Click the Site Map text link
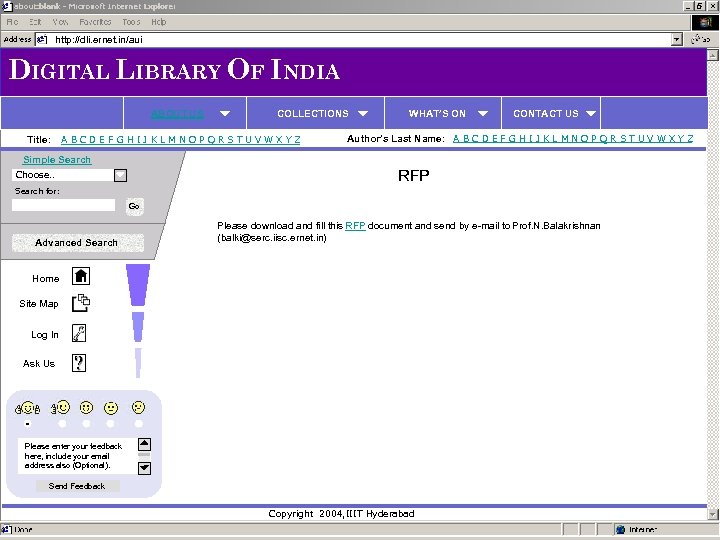 pyautogui.click(x=39, y=304)
